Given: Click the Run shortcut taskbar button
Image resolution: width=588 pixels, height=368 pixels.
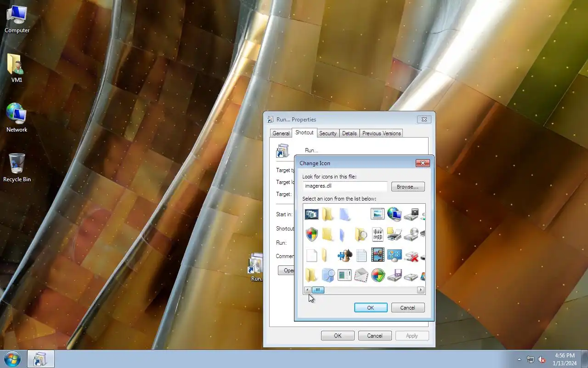Looking at the screenshot, I should pos(41,359).
